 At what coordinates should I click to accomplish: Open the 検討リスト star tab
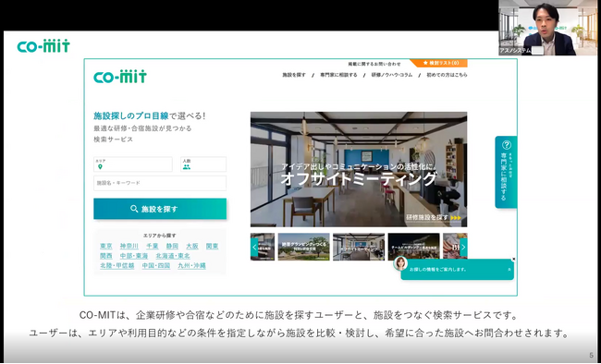click(440, 63)
